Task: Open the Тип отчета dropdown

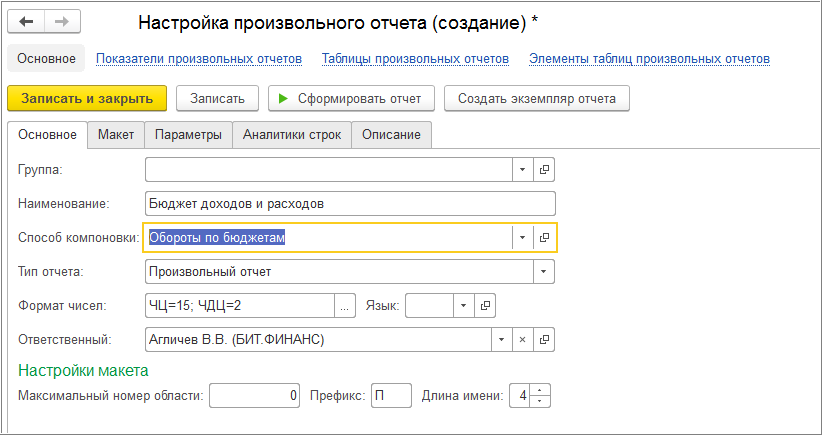Action: [x=543, y=271]
